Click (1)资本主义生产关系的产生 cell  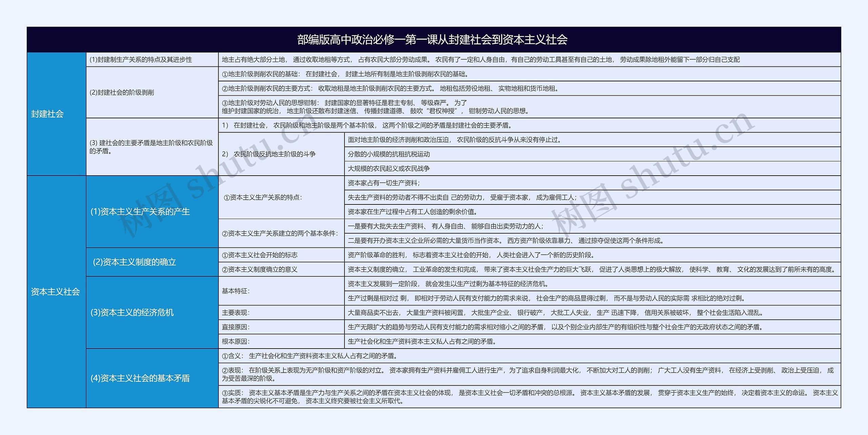[x=152, y=212]
